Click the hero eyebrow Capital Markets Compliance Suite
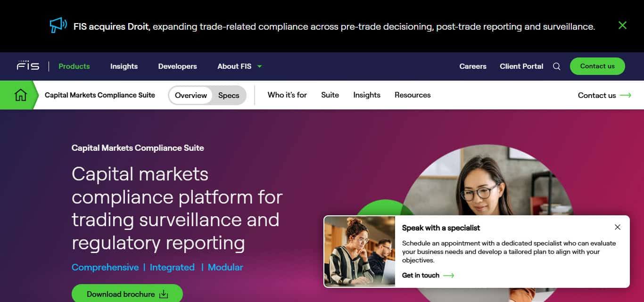 click(138, 148)
